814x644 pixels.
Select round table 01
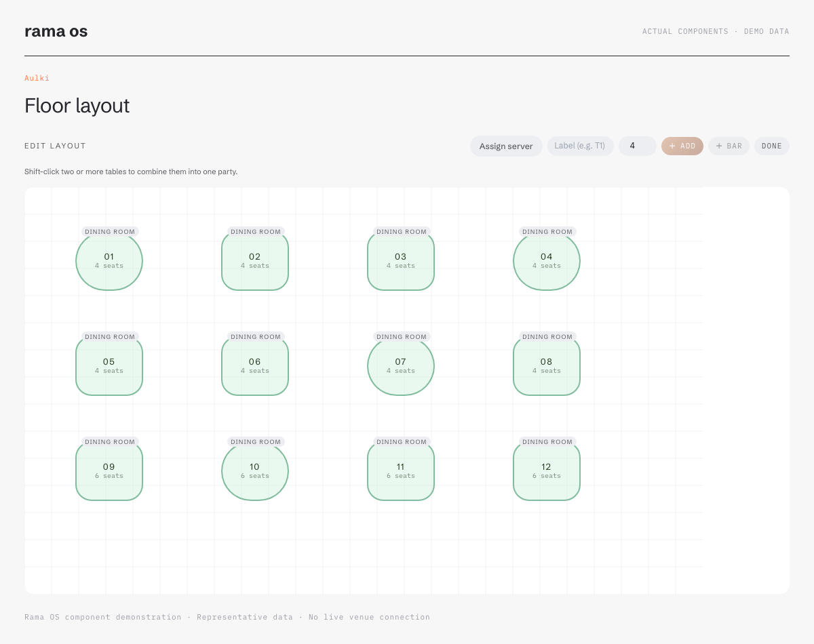109,260
